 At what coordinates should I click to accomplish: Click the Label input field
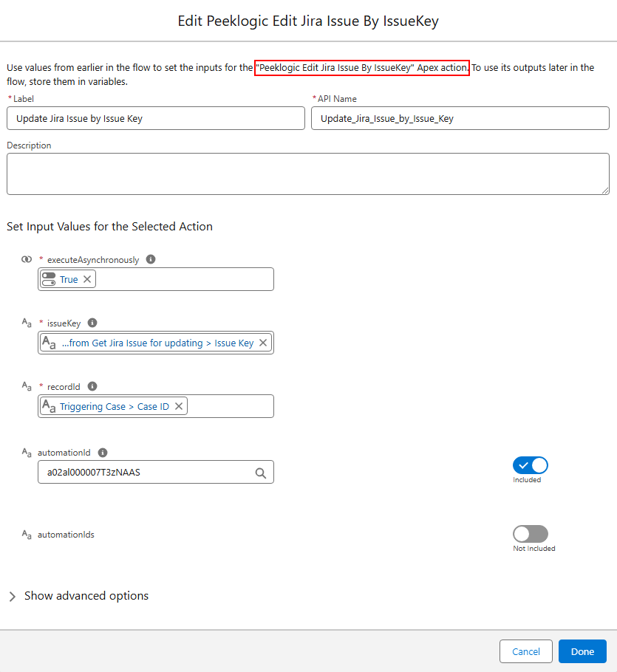[156, 118]
